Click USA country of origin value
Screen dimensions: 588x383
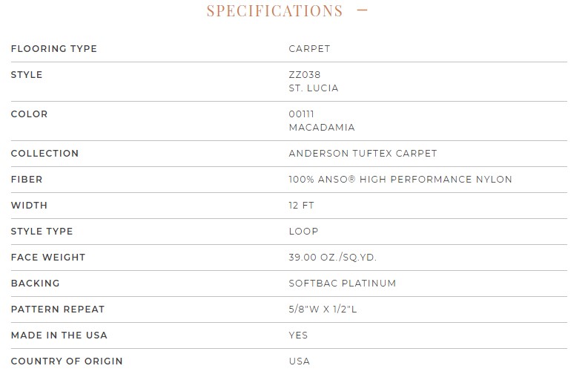300,361
